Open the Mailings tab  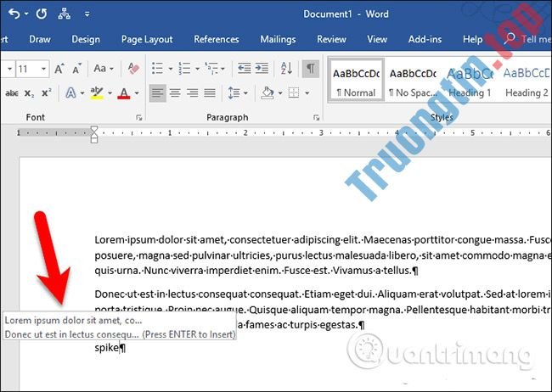[x=278, y=39]
